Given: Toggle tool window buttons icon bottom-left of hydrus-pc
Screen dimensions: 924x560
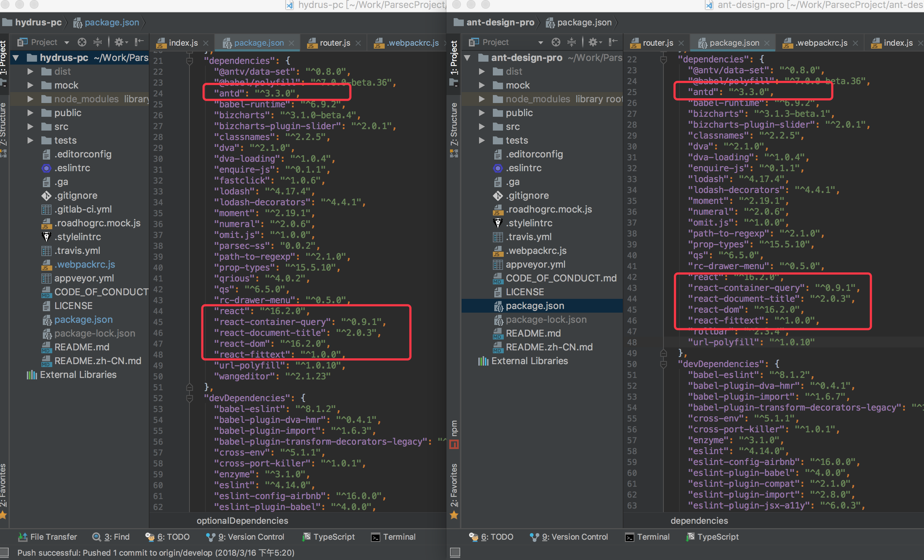Looking at the screenshot, I should (x=4, y=552).
